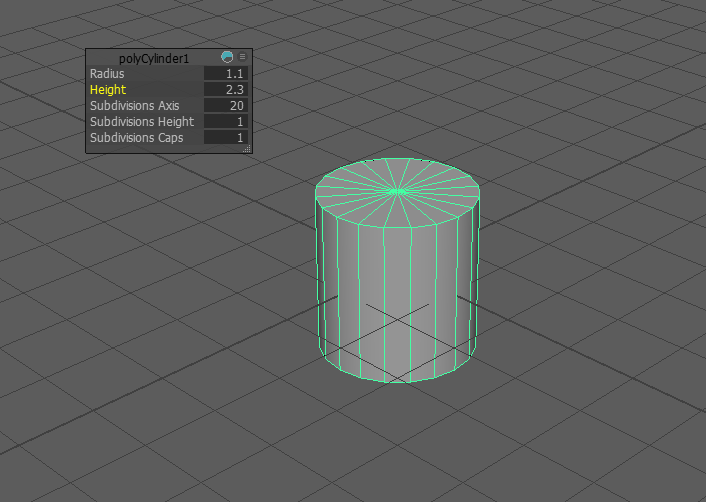Click the Subdivisions Caps value field
This screenshot has height=502, width=706.
[226, 137]
